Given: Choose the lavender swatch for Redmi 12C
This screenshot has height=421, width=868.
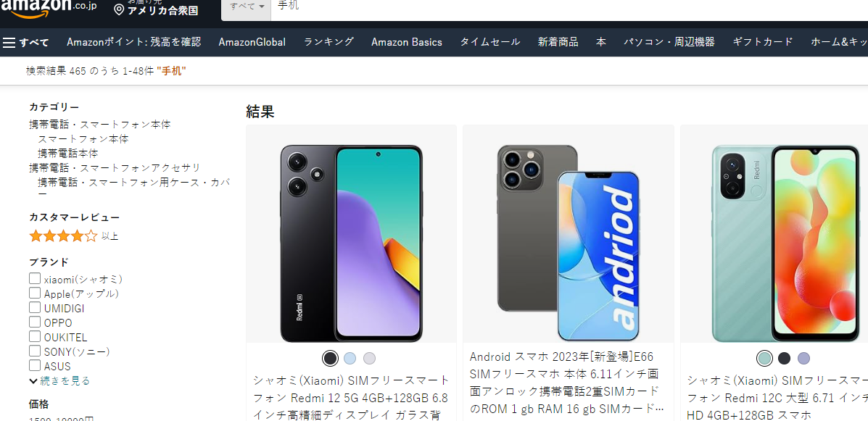Looking at the screenshot, I should coord(803,358).
